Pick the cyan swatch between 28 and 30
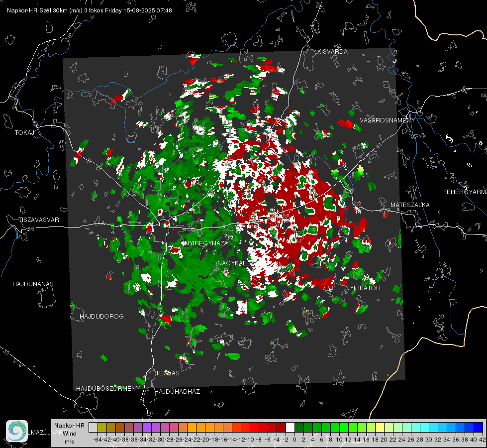 424,427
